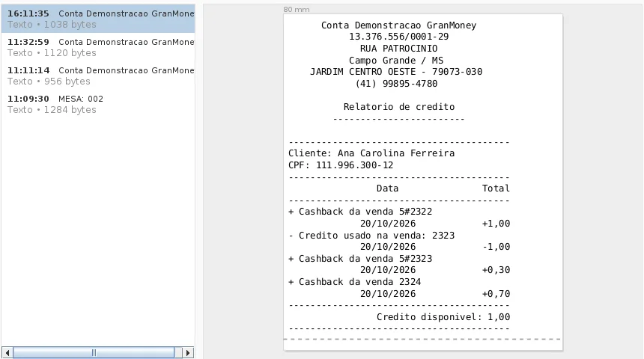Image resolution: width=644 pixels, height=359 pixels.
Task: Click the Relatorio de credito heading
Action: pos(399,107)
